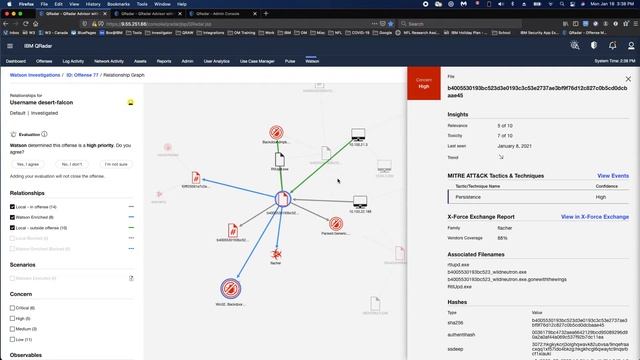Reload the page in Firefox
Viewport: 640px width, 360px height.
26,24
